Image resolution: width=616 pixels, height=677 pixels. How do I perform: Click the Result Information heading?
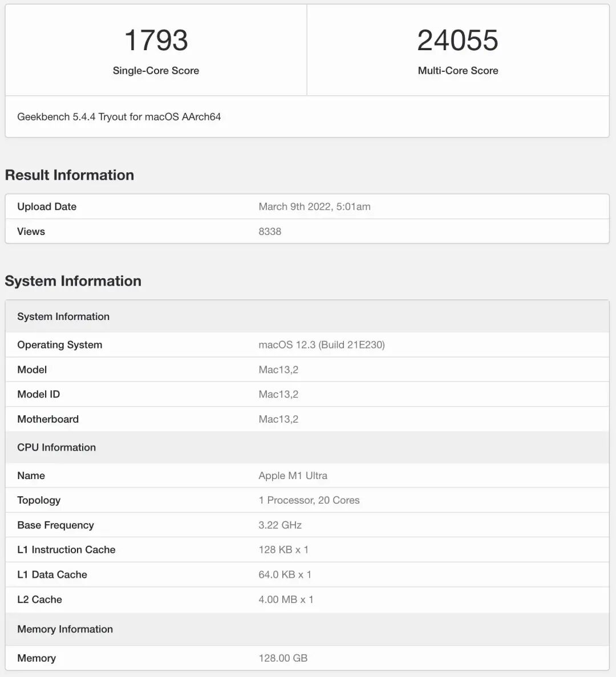(70, 175)
